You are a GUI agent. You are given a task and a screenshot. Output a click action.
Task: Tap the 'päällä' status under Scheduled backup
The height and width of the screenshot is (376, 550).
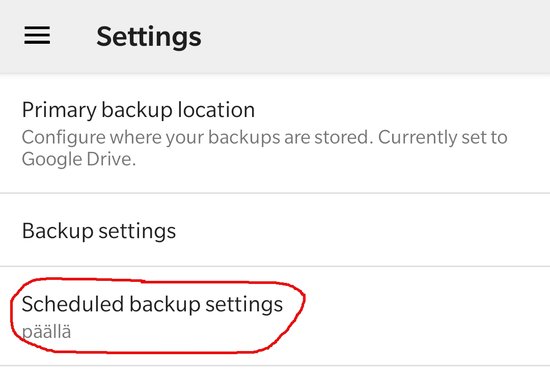(x=46, y=332)
